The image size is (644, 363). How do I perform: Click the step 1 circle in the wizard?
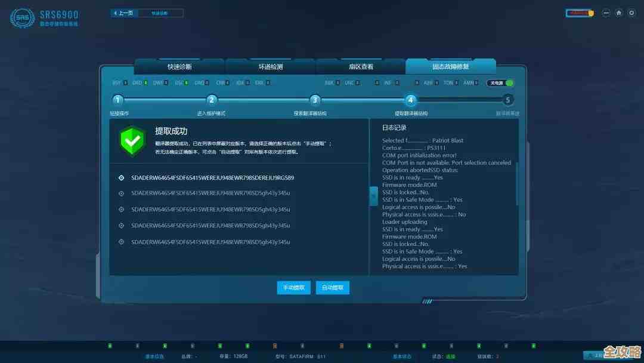pyautogui.click(x=118, y=100)
